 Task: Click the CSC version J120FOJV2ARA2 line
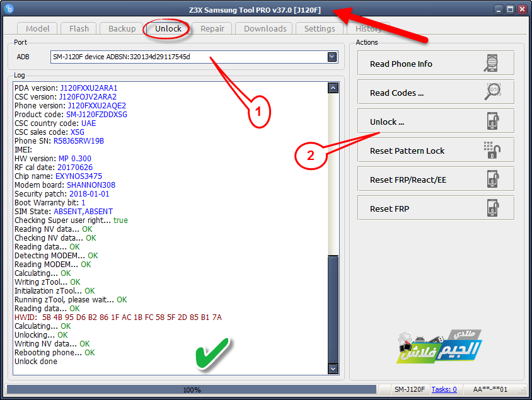click(66, 97)
